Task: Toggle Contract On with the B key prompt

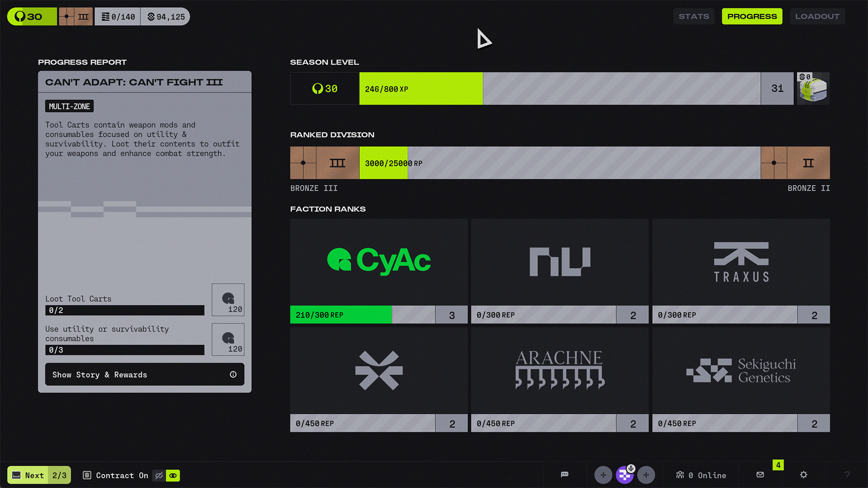Action: pyautogui.click(x=115, y=475)
